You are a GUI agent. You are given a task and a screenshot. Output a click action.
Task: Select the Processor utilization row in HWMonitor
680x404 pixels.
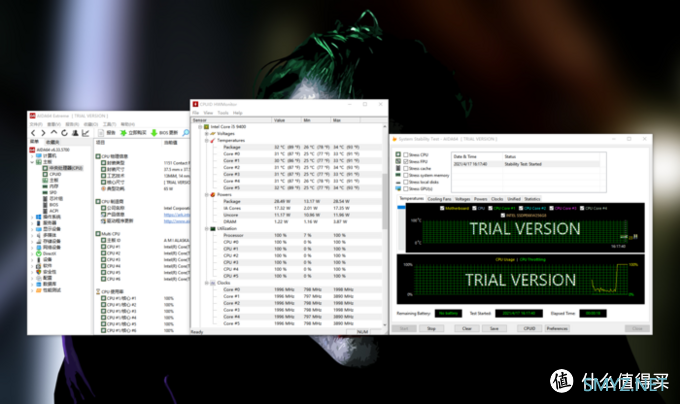(286, 235)
